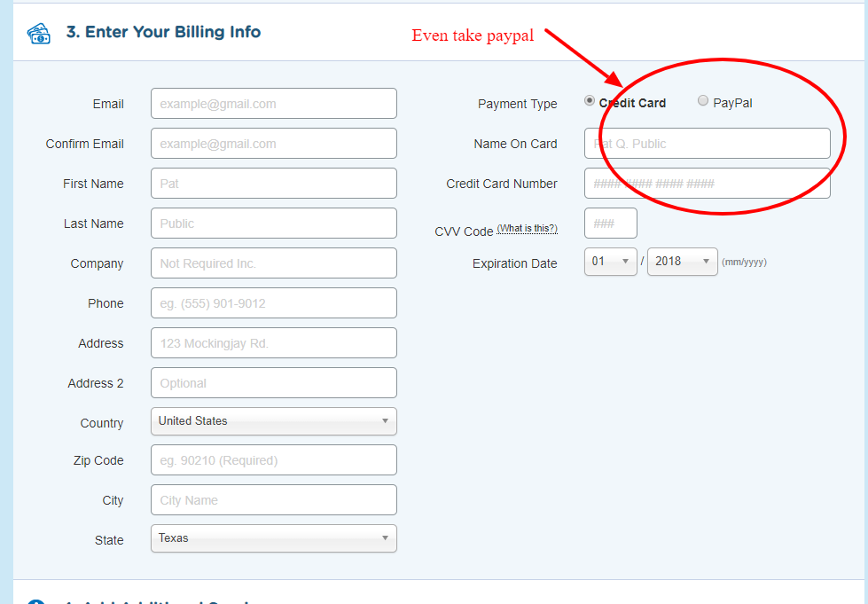Click the 'Country' label
This screenshot has width=868, height=604.
(x=102, y=424)
